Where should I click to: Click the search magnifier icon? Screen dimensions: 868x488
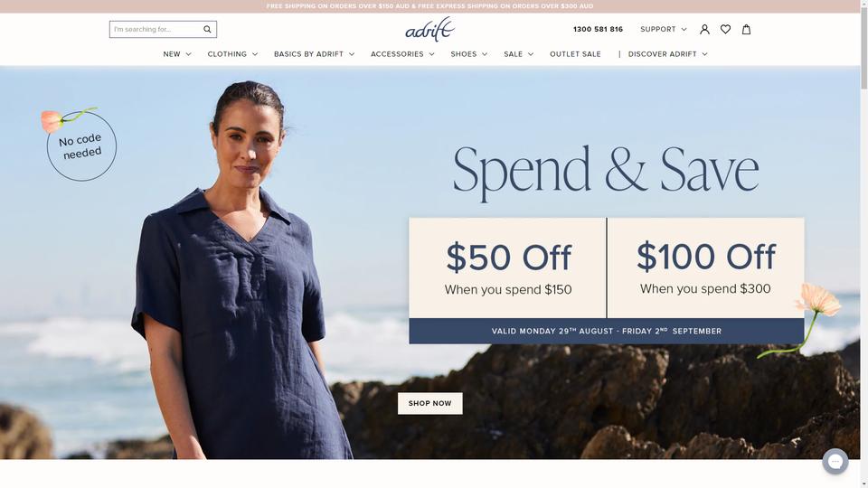(207, 29)
